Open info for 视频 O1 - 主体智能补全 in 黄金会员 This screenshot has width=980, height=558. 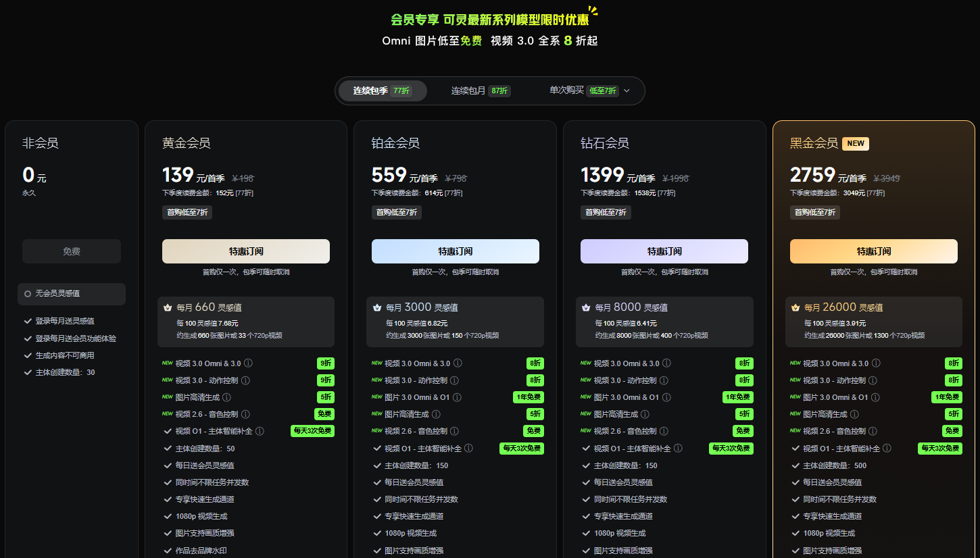pyautogui.click(x=260, y=430)
